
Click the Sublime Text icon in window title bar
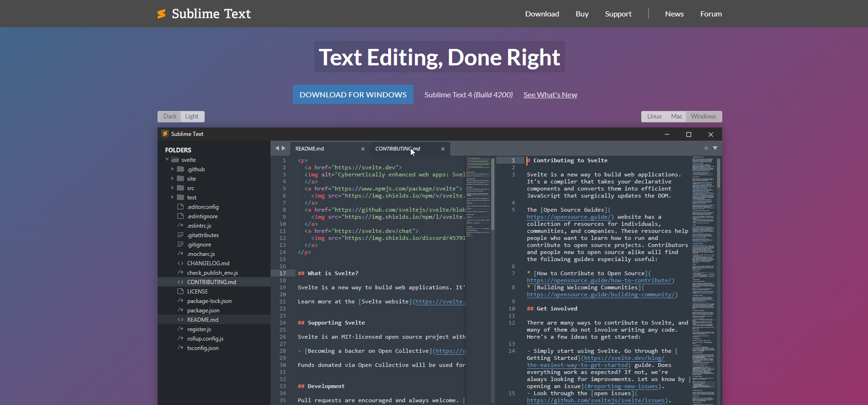pyautogui.click(x=165, y=134)
